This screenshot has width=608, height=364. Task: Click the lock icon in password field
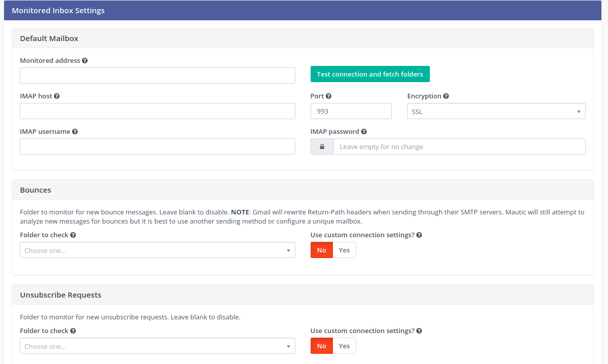pos(322,147)
